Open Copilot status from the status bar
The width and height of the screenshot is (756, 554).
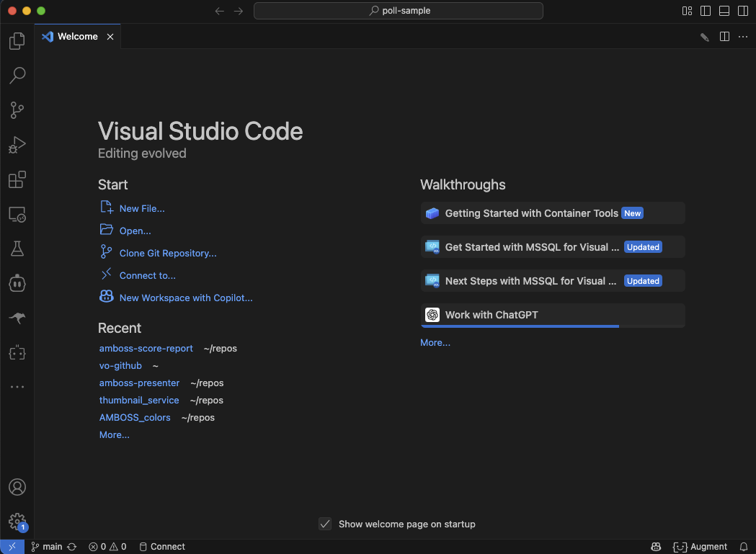[x=655, y=546]
